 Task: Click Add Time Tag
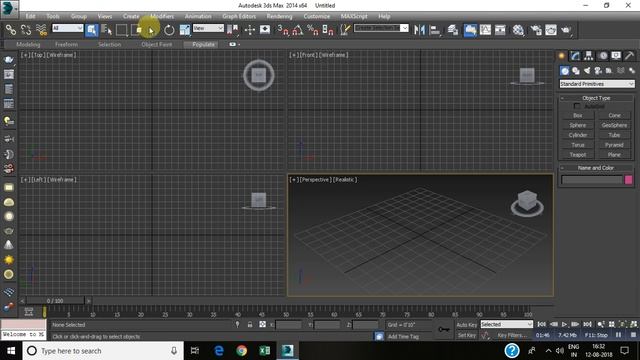(x=403, y=337)
